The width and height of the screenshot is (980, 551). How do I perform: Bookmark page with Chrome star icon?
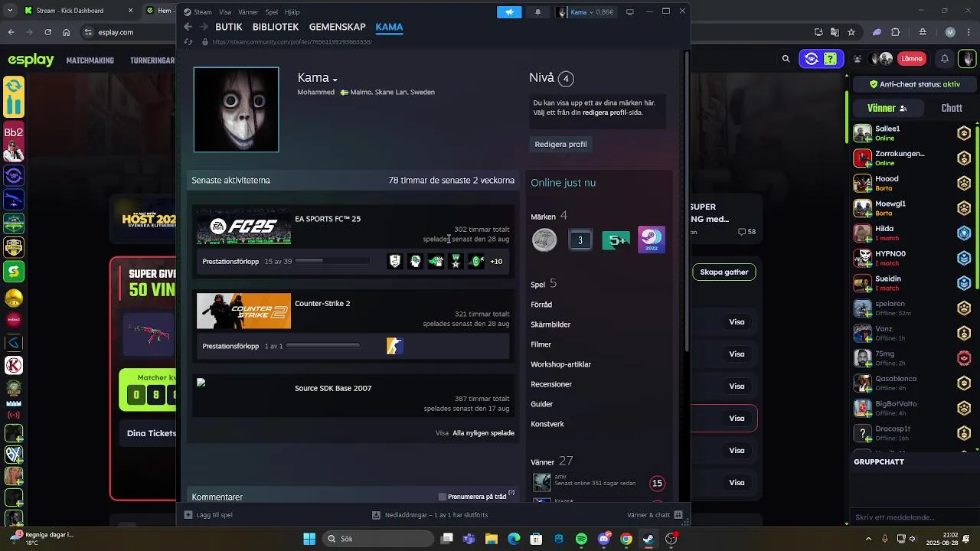click(x=851, y=32)
